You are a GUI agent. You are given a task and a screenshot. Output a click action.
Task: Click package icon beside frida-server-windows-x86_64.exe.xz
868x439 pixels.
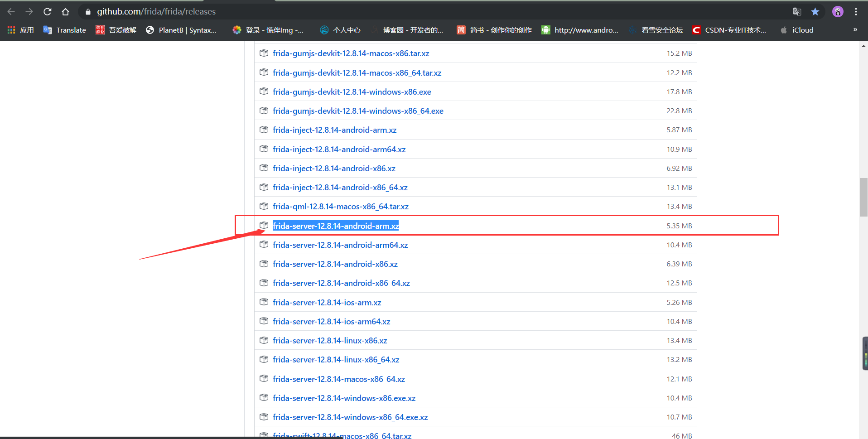click(264, 417)
